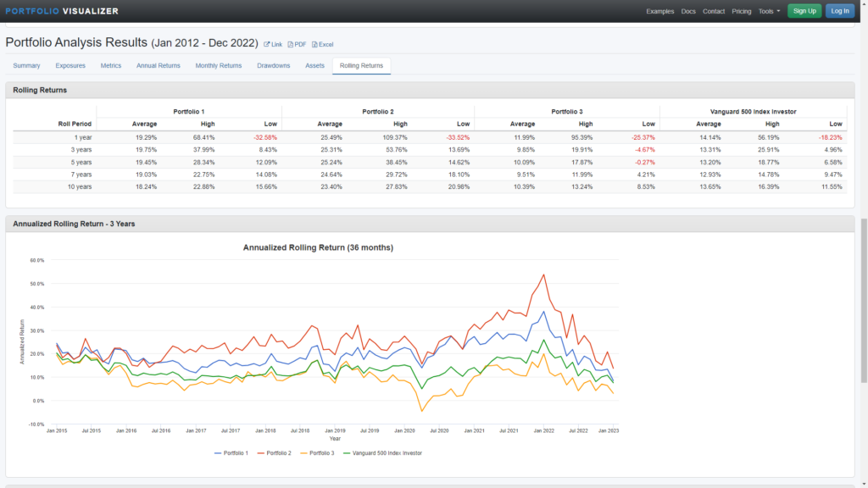Click the Portfolio Visualizer logo
This screenshot has width=868, height=488.
tap(62, 11)
